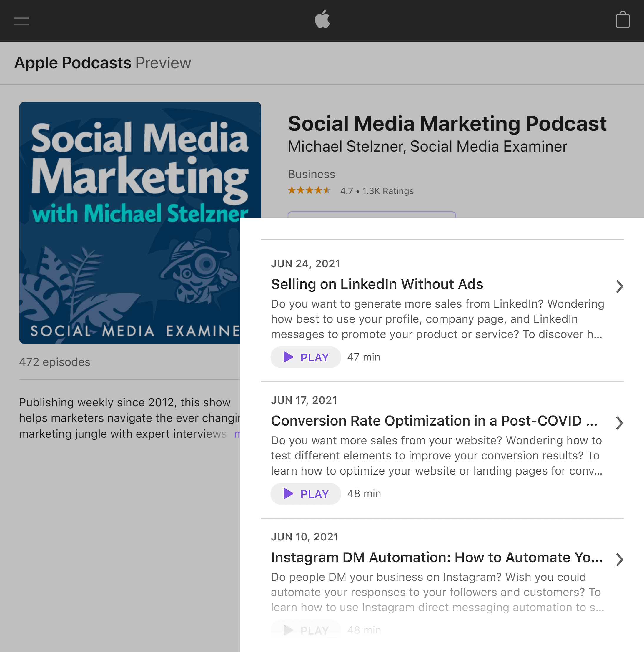This screenshot has height=652, width=644.
Task: Open episode Selling on LinkedIn Without Ads
Action: tap(377, 284)
